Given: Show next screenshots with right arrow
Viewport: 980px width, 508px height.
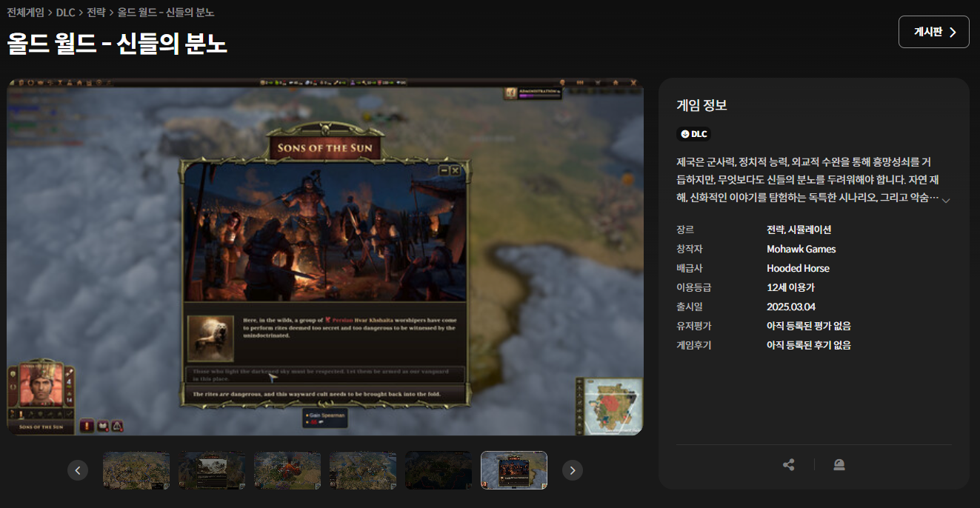Looking at the screenshot, I should point(573,470).
